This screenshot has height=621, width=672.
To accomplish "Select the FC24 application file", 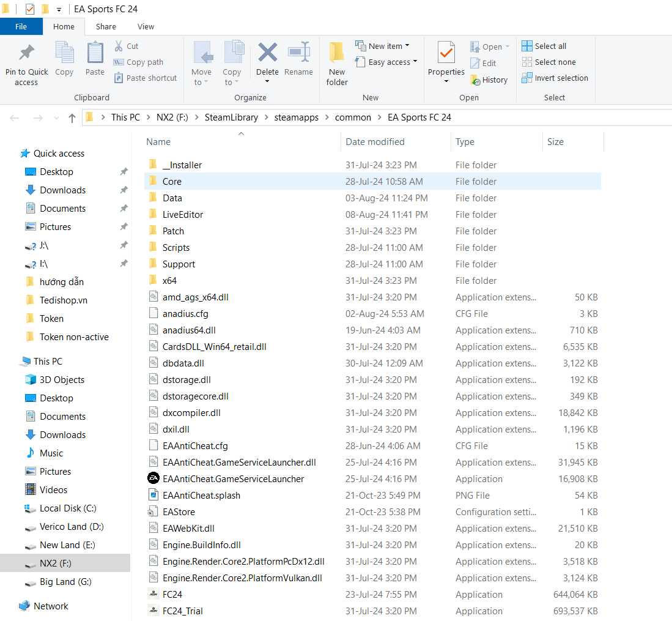I will click(x=372, y=595).
